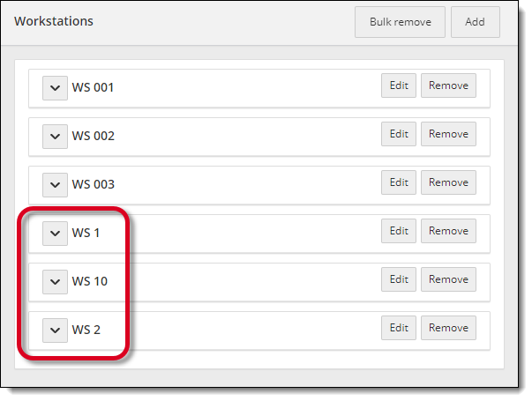Edit the WS 002 workstation

tap(399, 134)
